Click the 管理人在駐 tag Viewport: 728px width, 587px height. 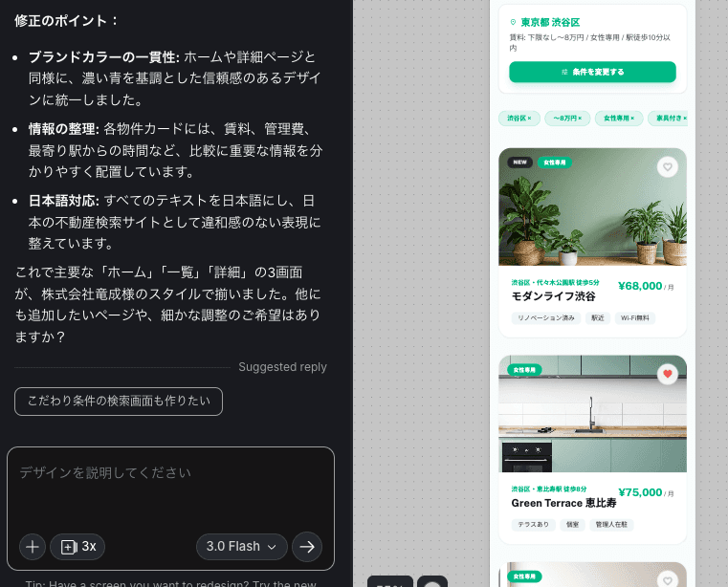(x=611, y=524)
